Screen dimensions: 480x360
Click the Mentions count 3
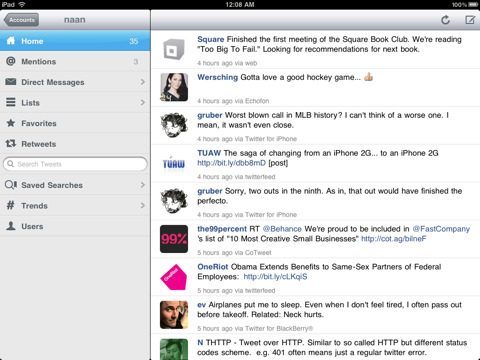136,61
